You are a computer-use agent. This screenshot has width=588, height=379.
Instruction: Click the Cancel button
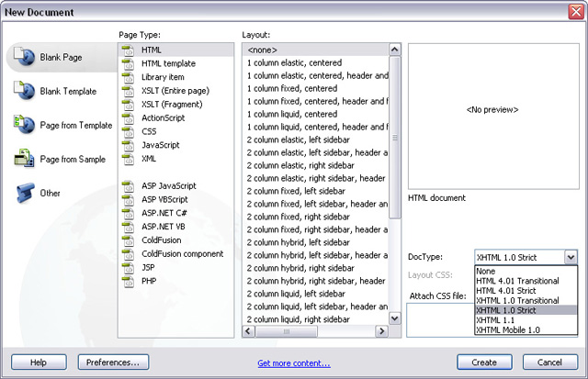550,362
